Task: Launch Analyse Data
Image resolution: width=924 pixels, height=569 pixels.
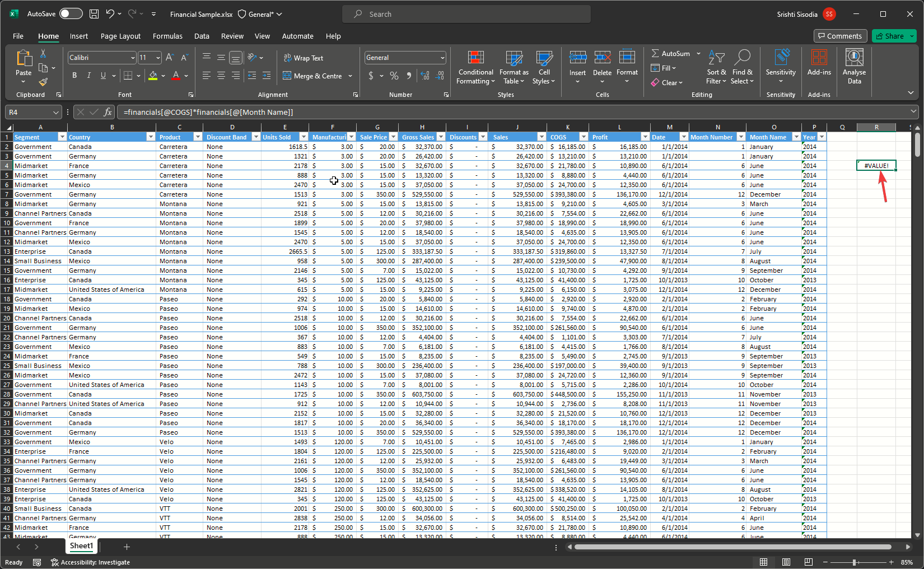Action: point(854,67)
